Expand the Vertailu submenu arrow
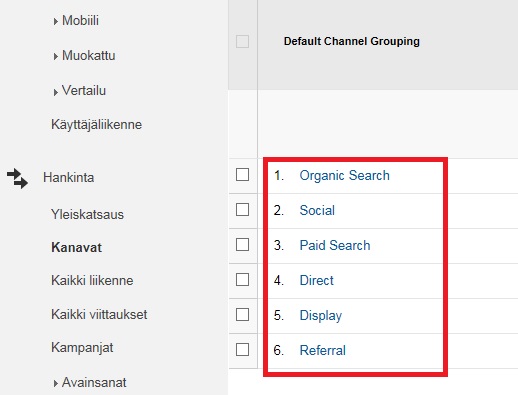This screenshot has width=518, height=395. point(55,92)
